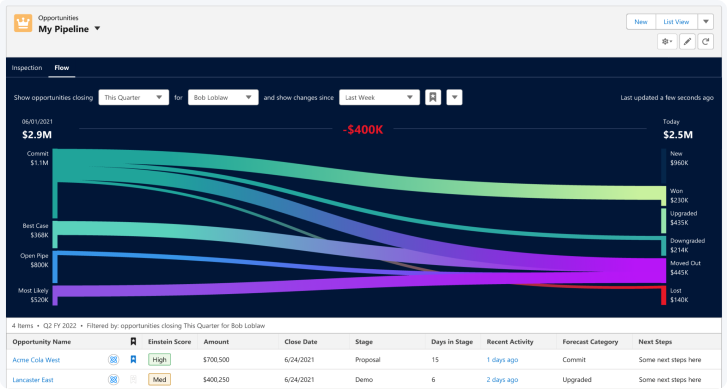Viewport: 727px width, 389px height.
Task: Sort by Next Steps column header
Action: coord(655,342)
